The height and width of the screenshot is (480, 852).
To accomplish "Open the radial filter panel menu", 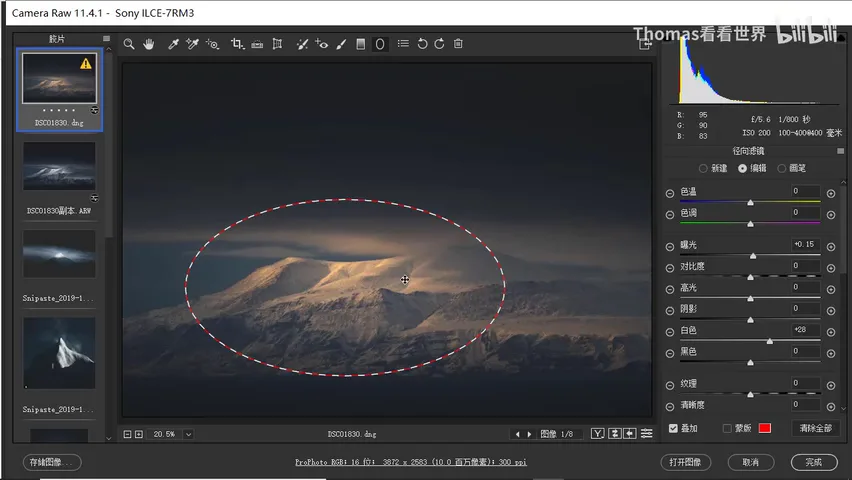I will [841, 151].
